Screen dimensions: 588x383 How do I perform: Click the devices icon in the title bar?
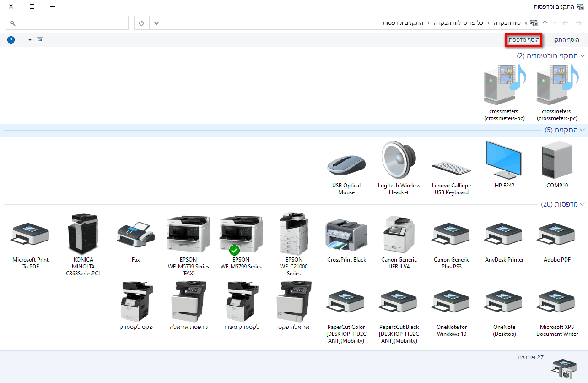pos(580,7)
